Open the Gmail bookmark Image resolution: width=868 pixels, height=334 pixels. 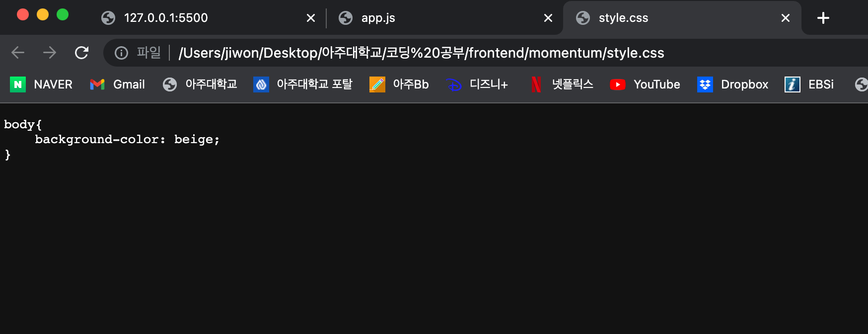tap(118, 84)
